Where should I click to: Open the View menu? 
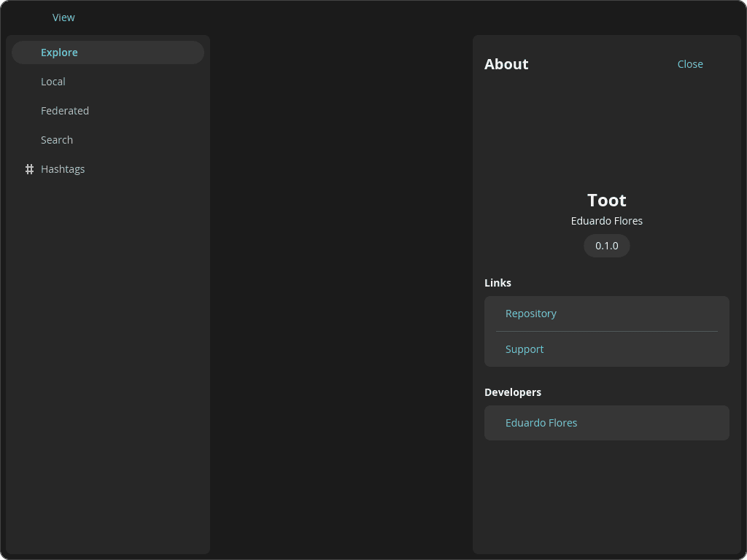click(63, 17)
